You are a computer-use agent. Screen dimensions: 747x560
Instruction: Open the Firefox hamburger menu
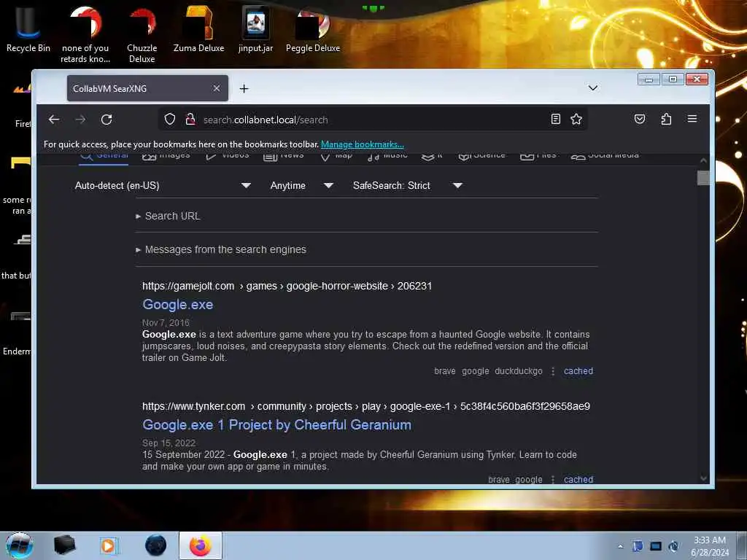click(x=692, y=119)
